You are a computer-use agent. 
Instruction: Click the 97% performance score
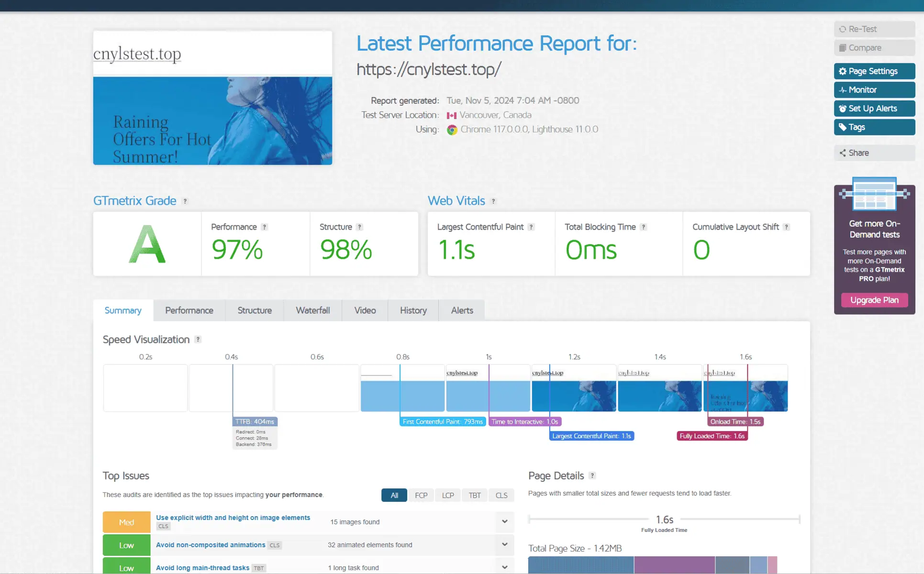coord(237,250)
